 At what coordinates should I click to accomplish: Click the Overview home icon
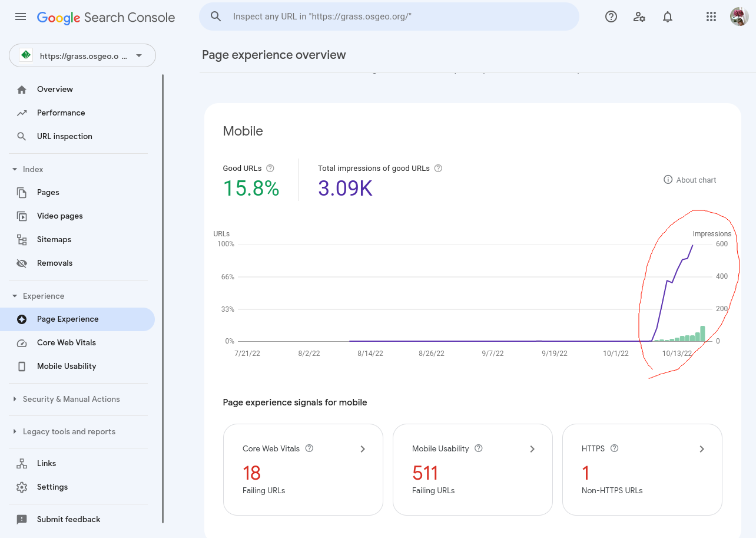coord(22,90)
